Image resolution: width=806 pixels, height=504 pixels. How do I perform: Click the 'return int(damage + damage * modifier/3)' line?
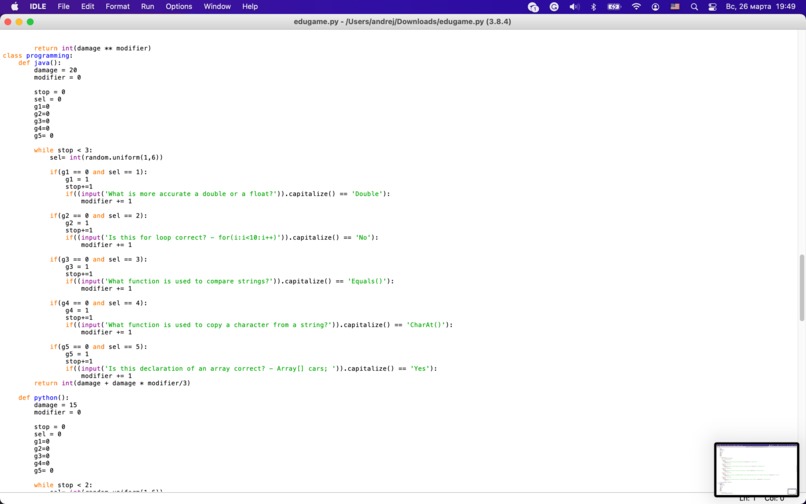click(112, 383)
